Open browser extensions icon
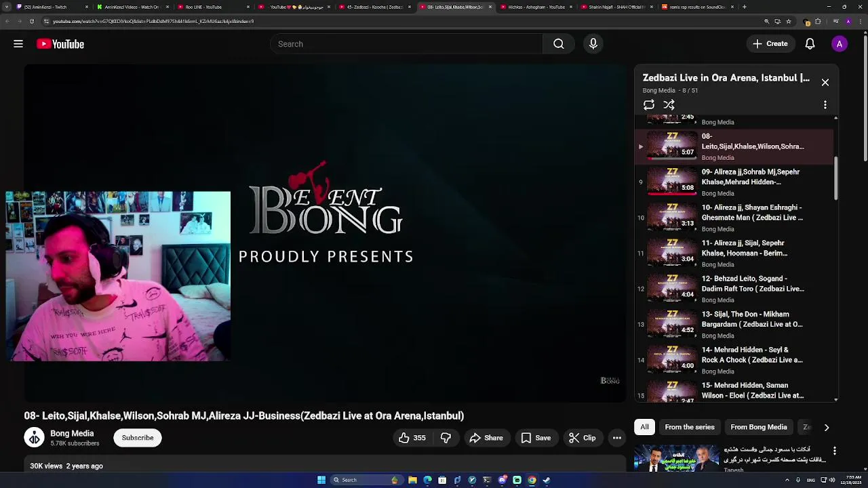 click(818, 21)
